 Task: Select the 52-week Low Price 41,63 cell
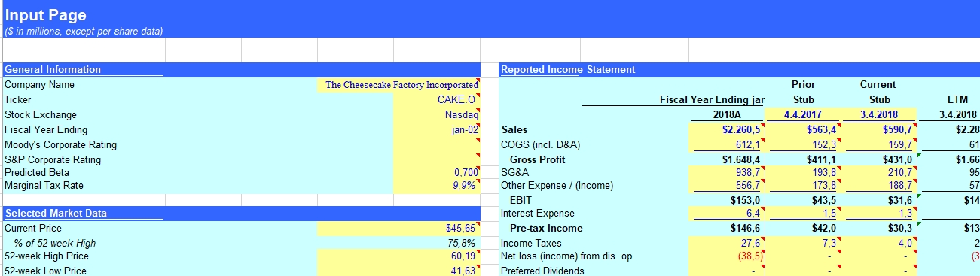pos(398,270)
